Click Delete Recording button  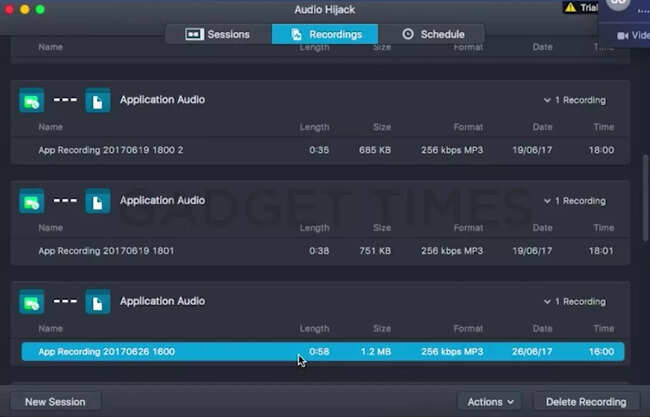pyautogui.click(x=586, y=402)
